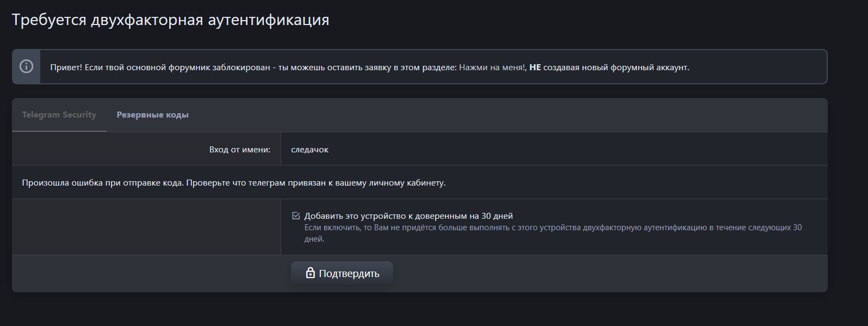
Task: Click the 'Добавить это устройство к доверенным' label
Action: coord(408,216)
